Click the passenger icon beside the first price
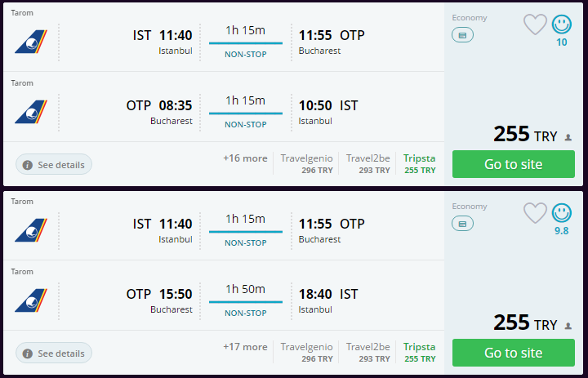 pos(568,137)
